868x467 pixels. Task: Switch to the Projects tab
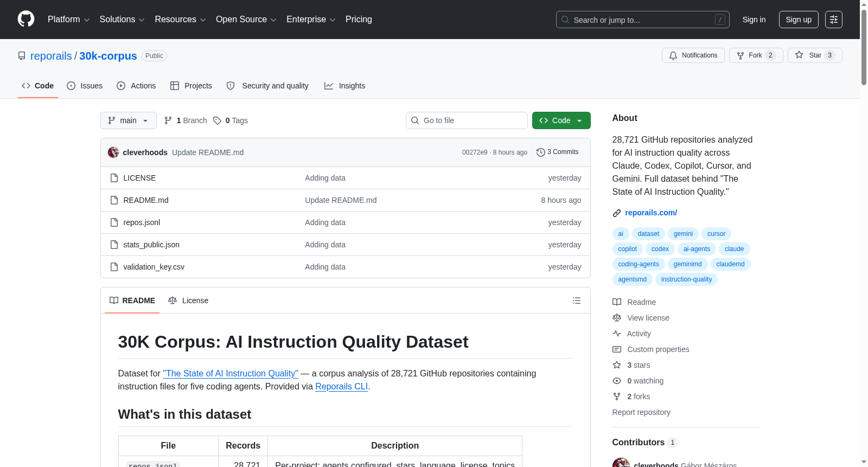(x=191, y=86)
